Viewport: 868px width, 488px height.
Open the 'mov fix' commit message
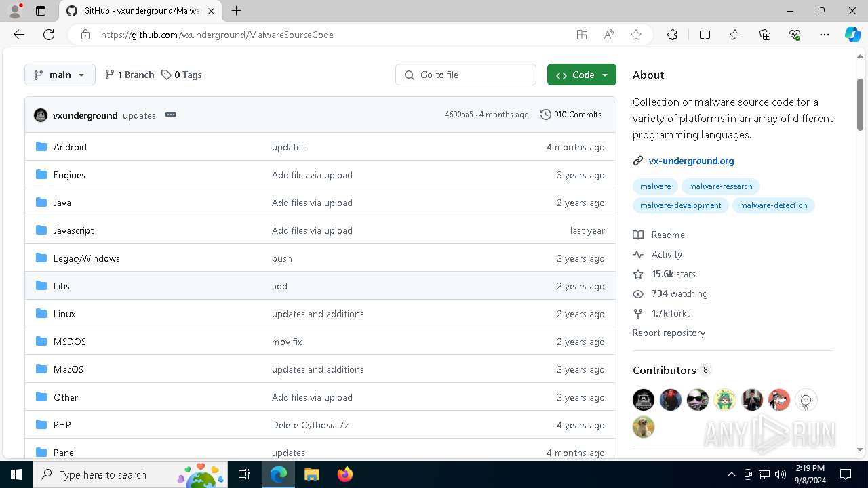click(287, 342)
